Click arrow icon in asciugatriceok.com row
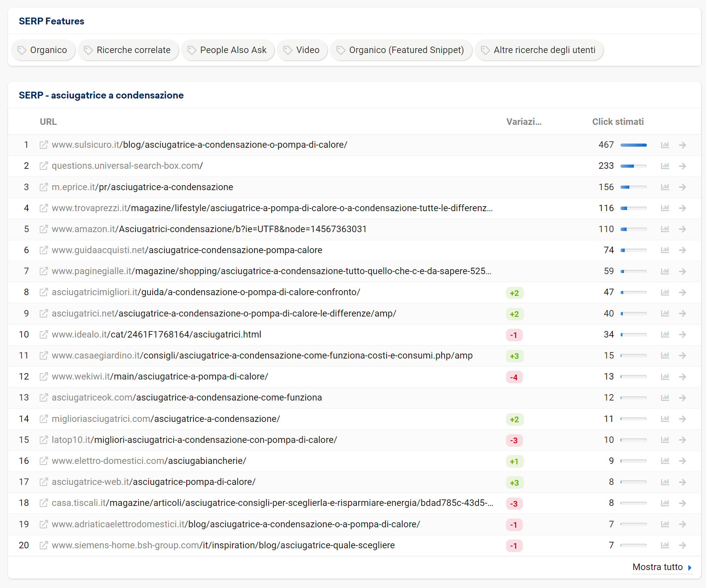The height and width of the screenshot is (588, 706). click(x=683, y=398)
